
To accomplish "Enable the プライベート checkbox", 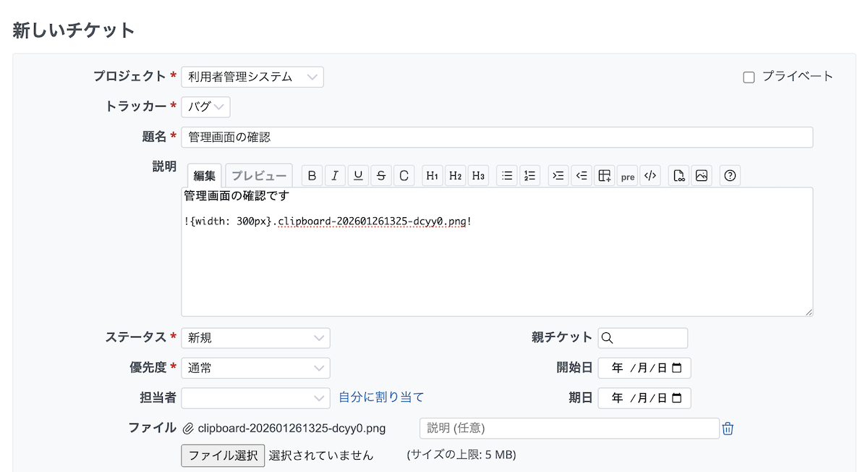I will [x=749, y=77].
